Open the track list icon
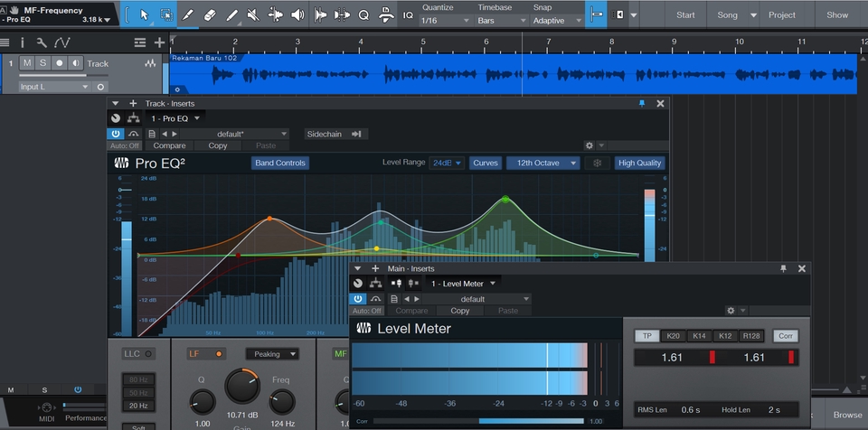This screenshot has width=868, height=430. pos(140,42)
